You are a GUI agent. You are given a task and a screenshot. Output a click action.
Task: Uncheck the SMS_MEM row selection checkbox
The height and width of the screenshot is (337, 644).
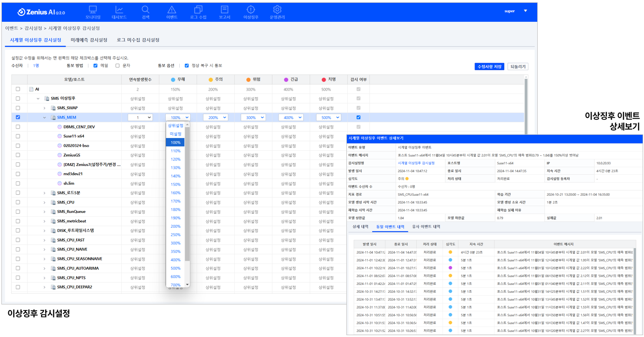coord(18,118)
